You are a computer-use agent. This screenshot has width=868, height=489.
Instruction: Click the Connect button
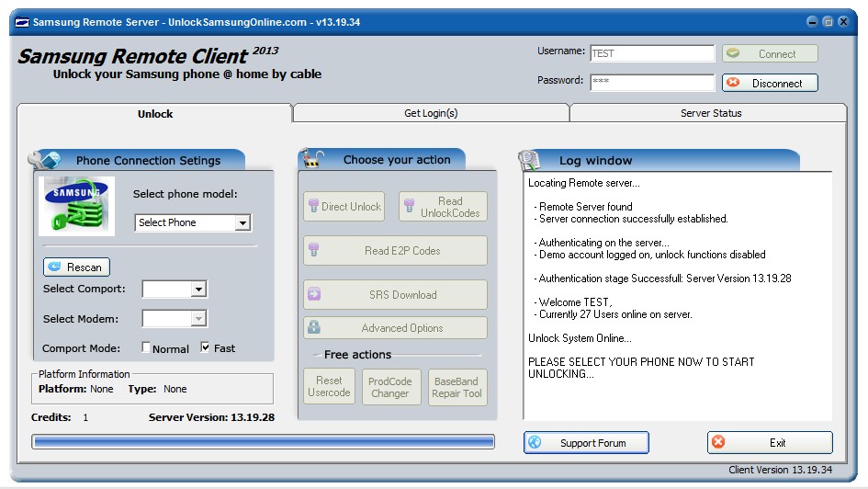tap(770, 53)
